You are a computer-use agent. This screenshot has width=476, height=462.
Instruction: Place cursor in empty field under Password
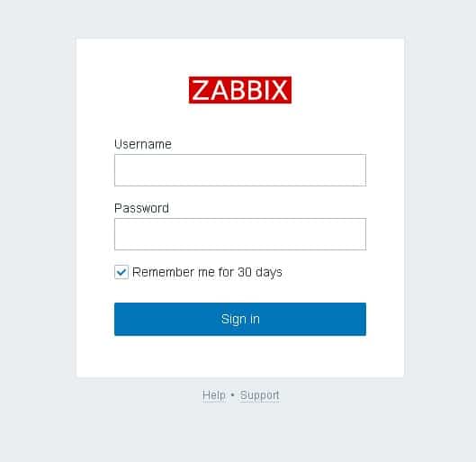[x=240, y=234]
